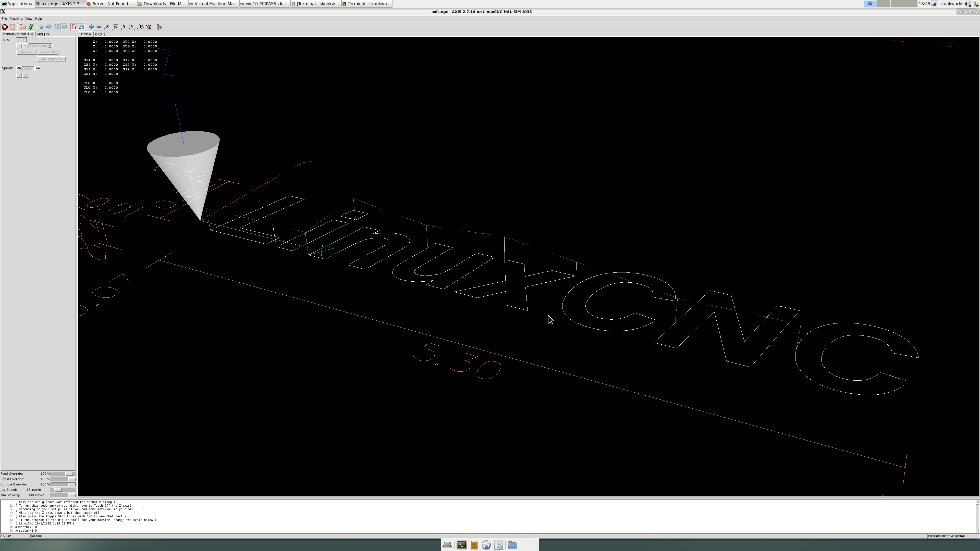The image size is (980, 551).
Task: Switch to perspective view P icon
Action: tap(140, 27)
